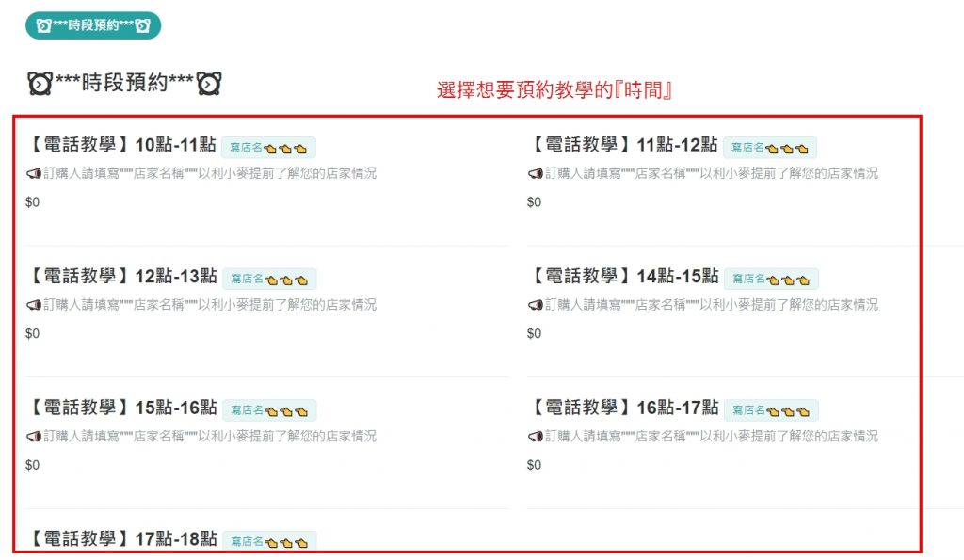Click 寫店名 tag beside 14點-15點
The image size is (964, 560).
771,280
